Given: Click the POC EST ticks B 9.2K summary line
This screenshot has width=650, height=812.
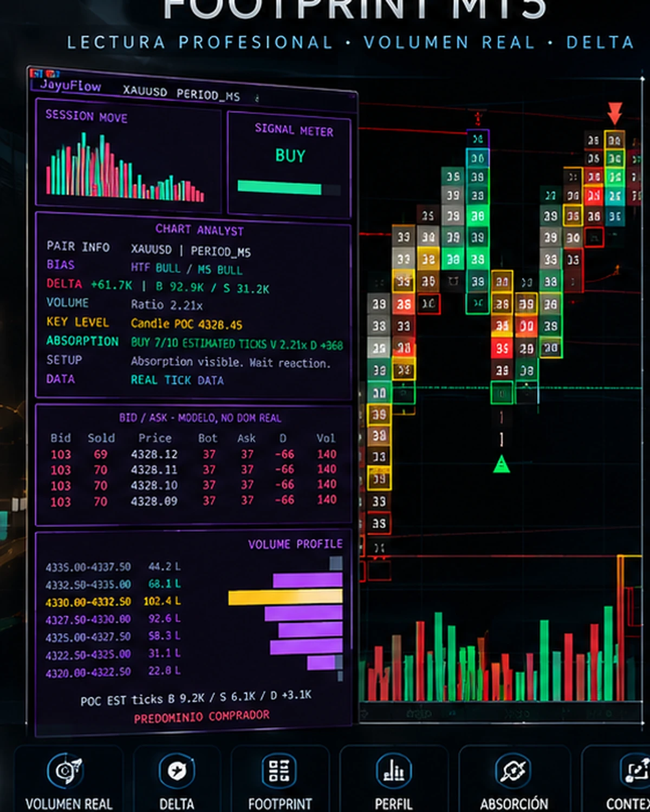Looking at the screenshot, I should pos(196,698).
